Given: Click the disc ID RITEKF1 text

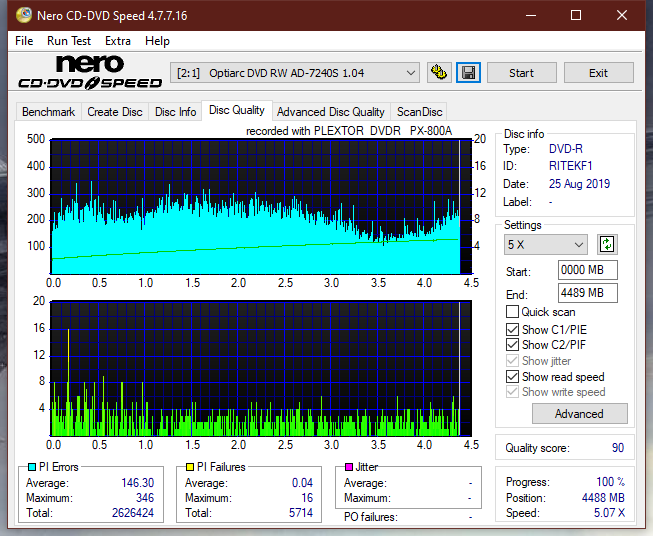Looking at the screenshot, I should click(570, 166).
